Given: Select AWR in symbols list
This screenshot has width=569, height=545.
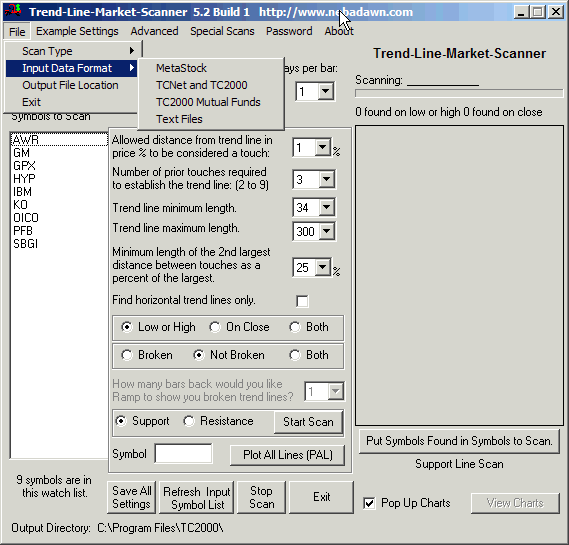Looking at the screenshot, I should (x=59, y=140).
